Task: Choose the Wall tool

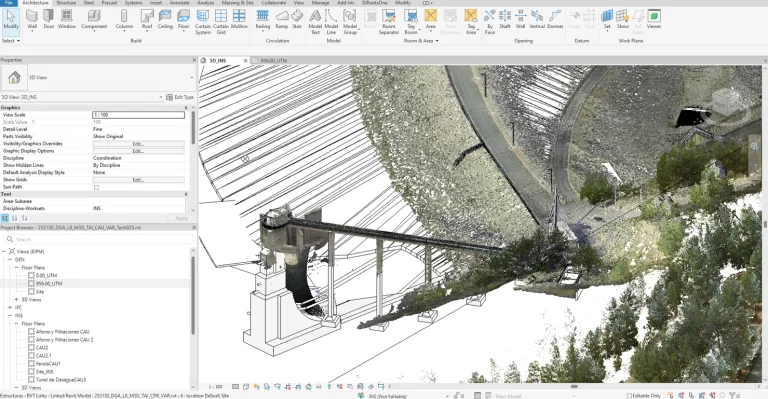Action: point(32,20)
